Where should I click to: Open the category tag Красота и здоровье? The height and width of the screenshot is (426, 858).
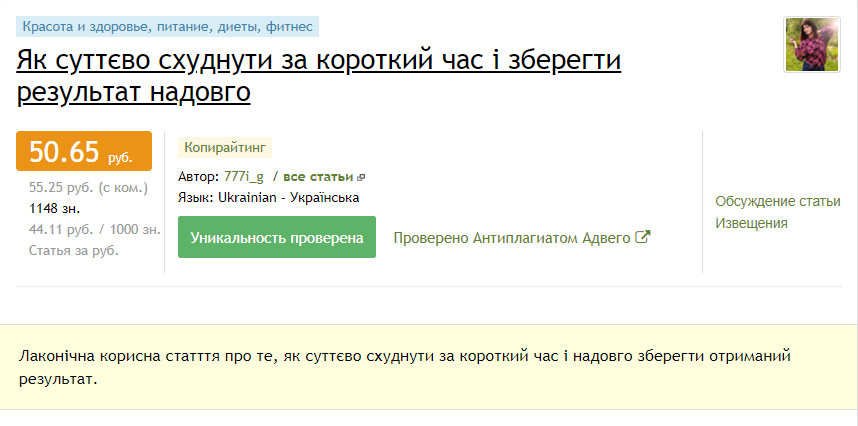tap(167, 26)
